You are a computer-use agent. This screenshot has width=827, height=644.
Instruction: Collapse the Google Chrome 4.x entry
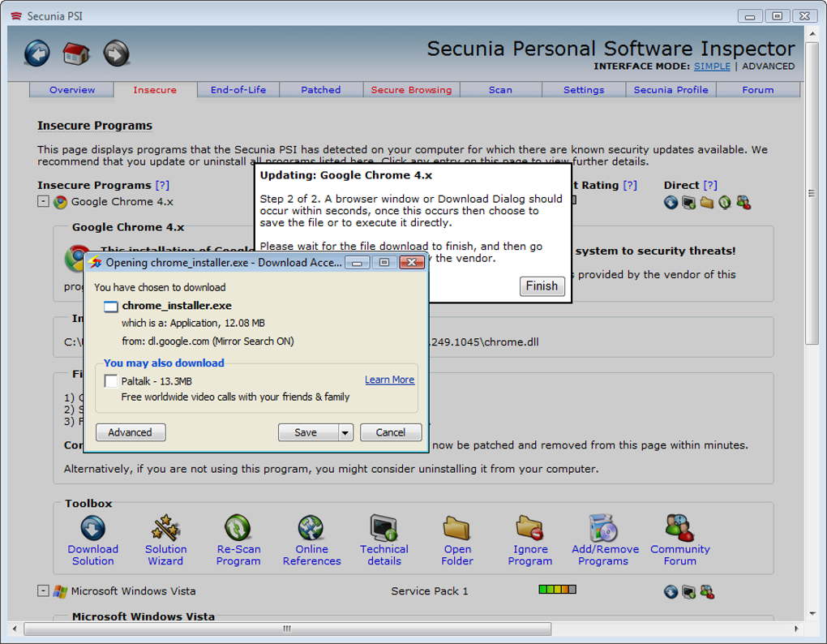pos(43,201)
